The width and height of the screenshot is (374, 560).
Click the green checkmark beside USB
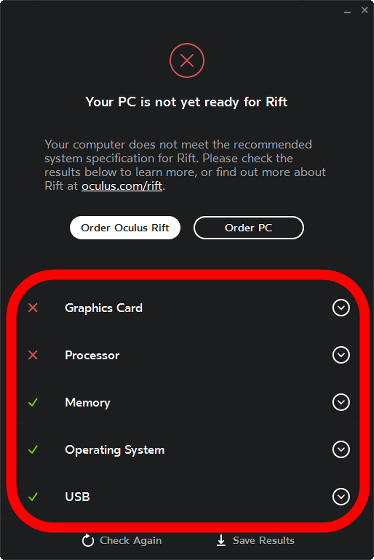point(33,497)
